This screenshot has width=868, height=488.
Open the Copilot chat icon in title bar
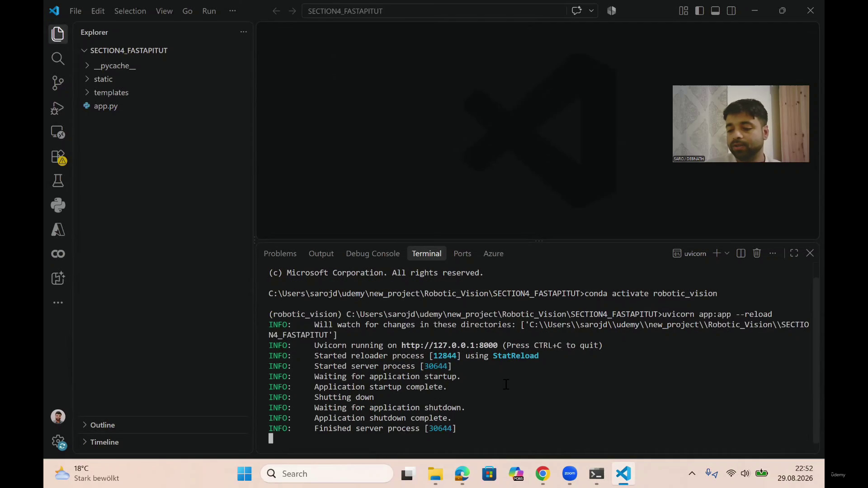(577, 11)
